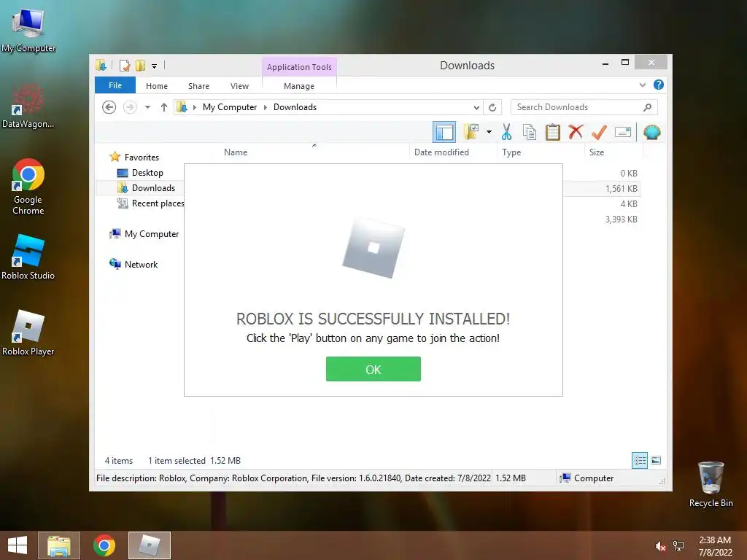747x560 pixels.
Task: Select Downloads in the navigation pane
Action: pos(153,188)
